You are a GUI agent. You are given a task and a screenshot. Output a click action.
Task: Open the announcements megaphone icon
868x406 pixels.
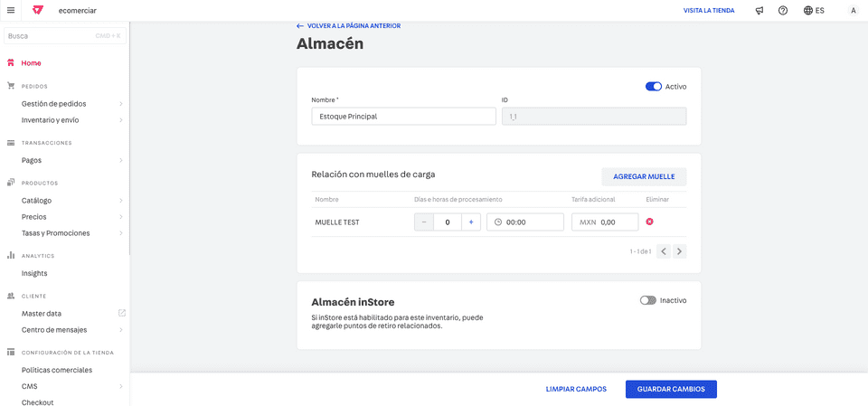(x=759, y=11)
